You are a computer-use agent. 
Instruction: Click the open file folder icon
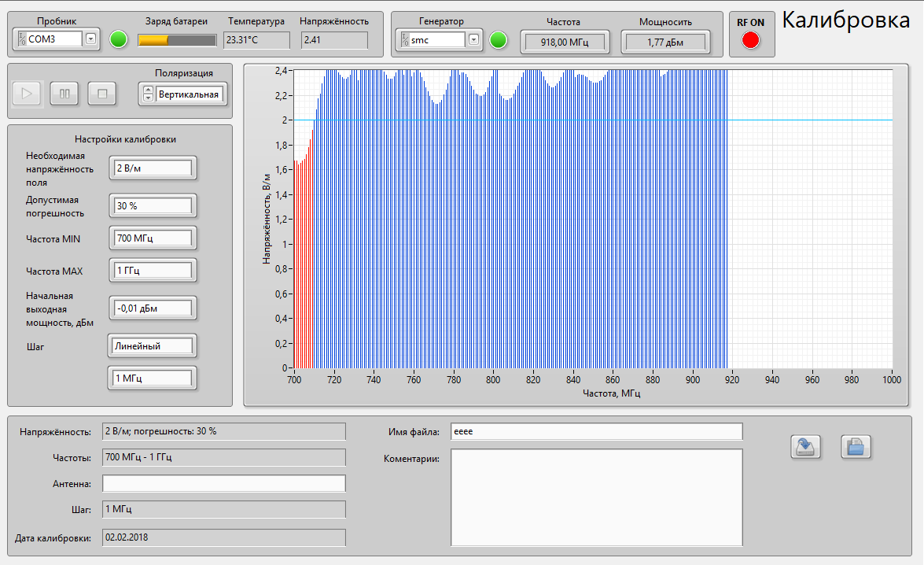tap(856, 446)
